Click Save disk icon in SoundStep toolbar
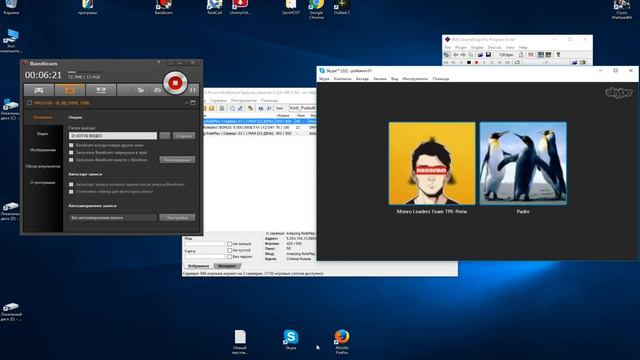Image resolution: width=640 pixels, height=360 pixels. coord(488,55)
